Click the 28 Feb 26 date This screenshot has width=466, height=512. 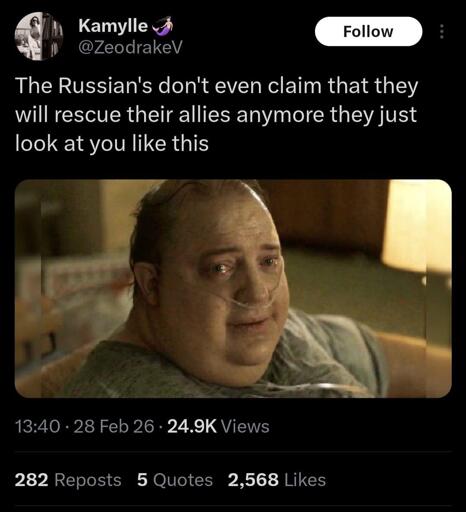[x=114, y=426]
